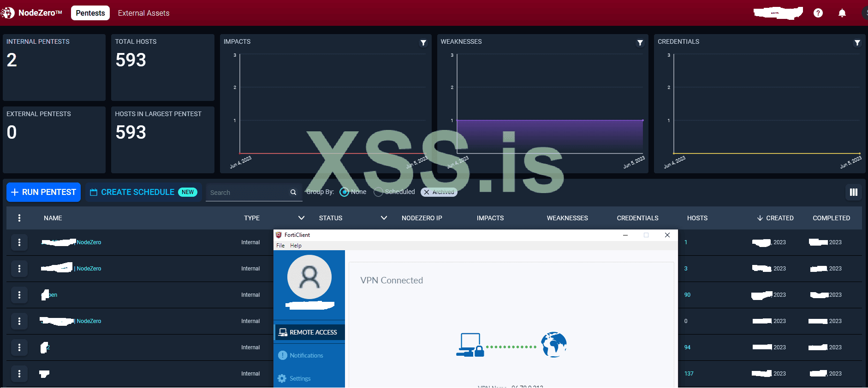Select the Scheduled group-by radio button

coord(378,192)
